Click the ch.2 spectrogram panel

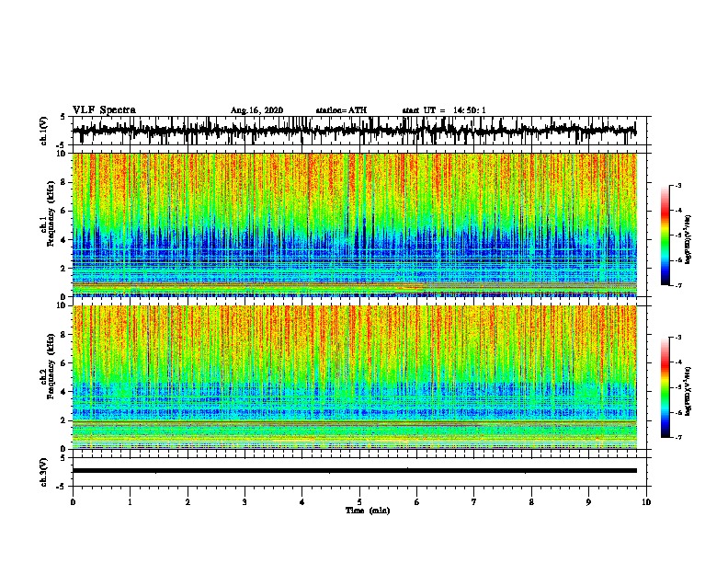pos(354,377)
